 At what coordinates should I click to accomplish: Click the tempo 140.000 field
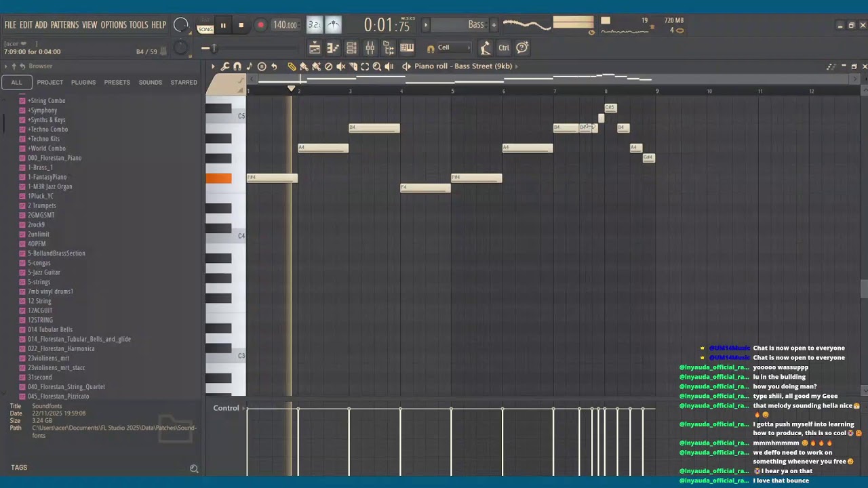click(285, 25)
